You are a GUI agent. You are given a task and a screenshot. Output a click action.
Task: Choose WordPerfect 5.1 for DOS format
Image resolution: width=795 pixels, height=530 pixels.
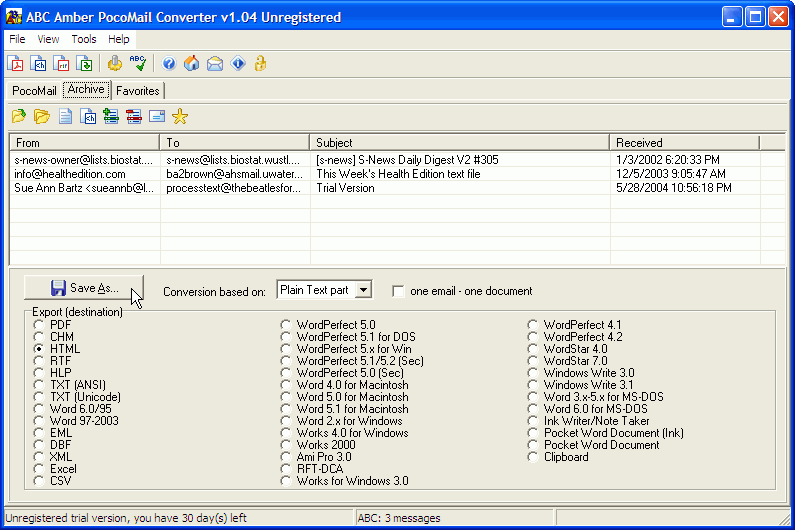pyautogui.click(x=285, y=337)
